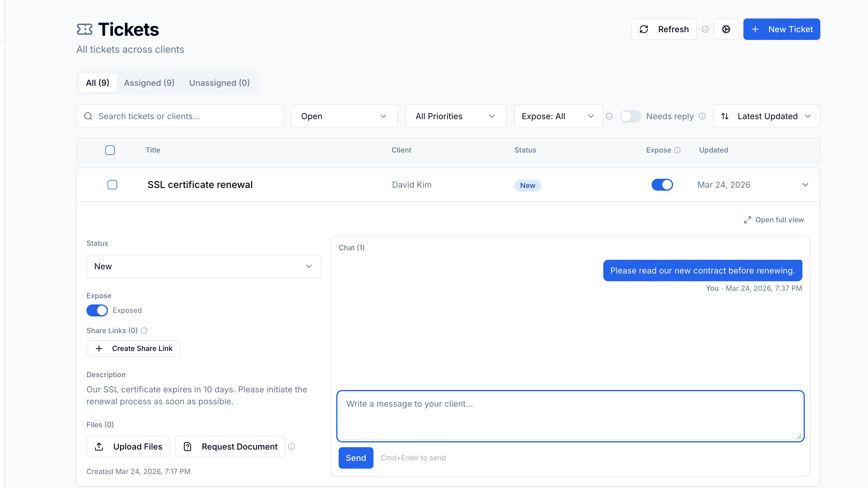Click the David Kim client name
Screen dimensions: 868x488
(411, 185)
